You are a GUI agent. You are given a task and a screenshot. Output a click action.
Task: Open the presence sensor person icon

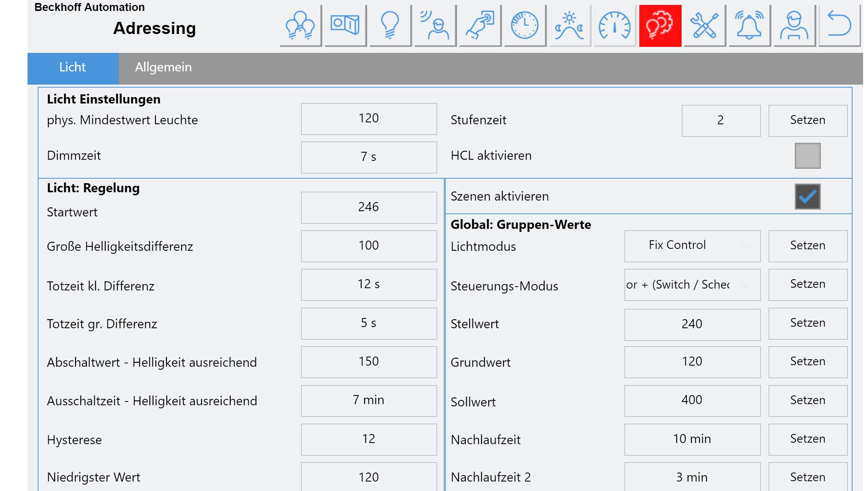[x=435, y=26]
